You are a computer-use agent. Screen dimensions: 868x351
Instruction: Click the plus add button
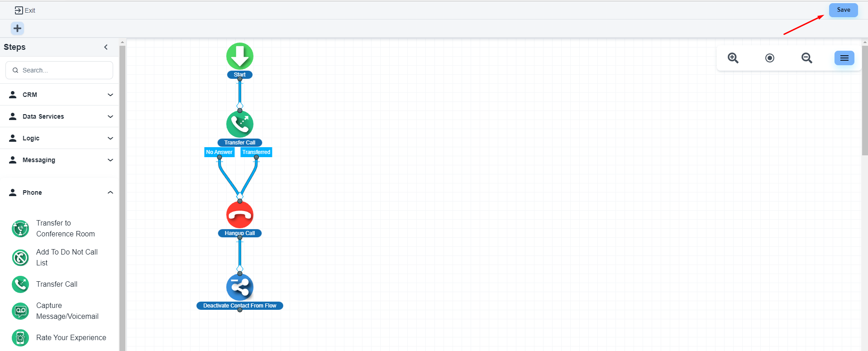(x=17, y=29)
